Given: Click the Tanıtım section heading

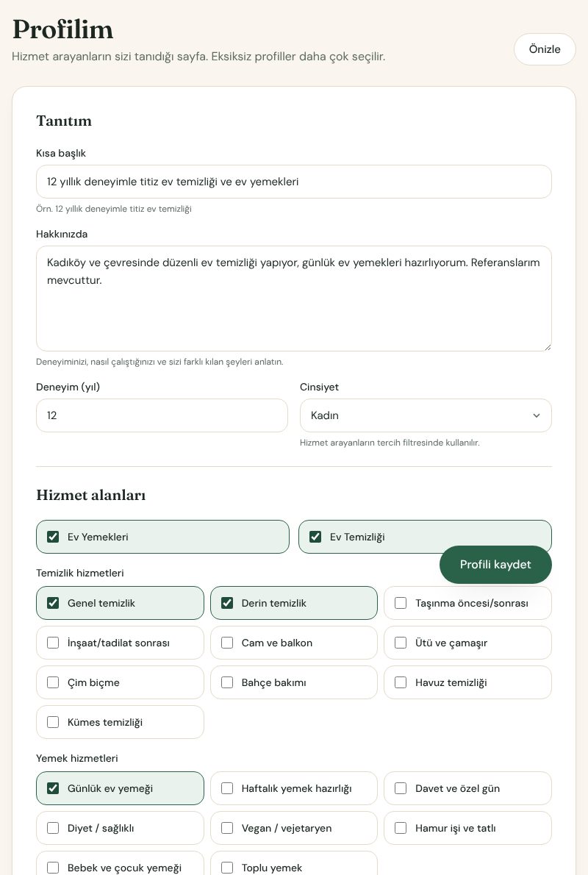Looking at the screenshot, I should tap(64, 121).
